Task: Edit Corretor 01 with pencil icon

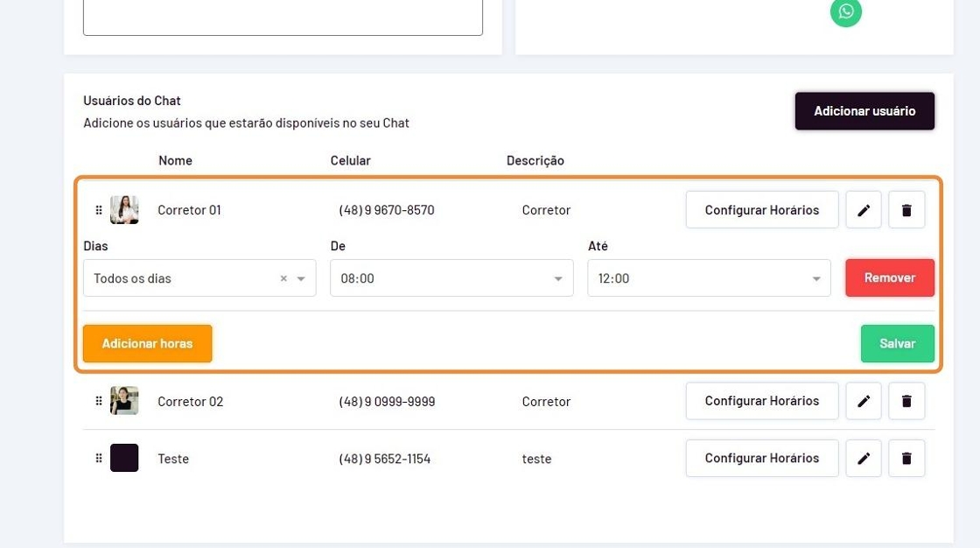Action: (x=864, y=210)
